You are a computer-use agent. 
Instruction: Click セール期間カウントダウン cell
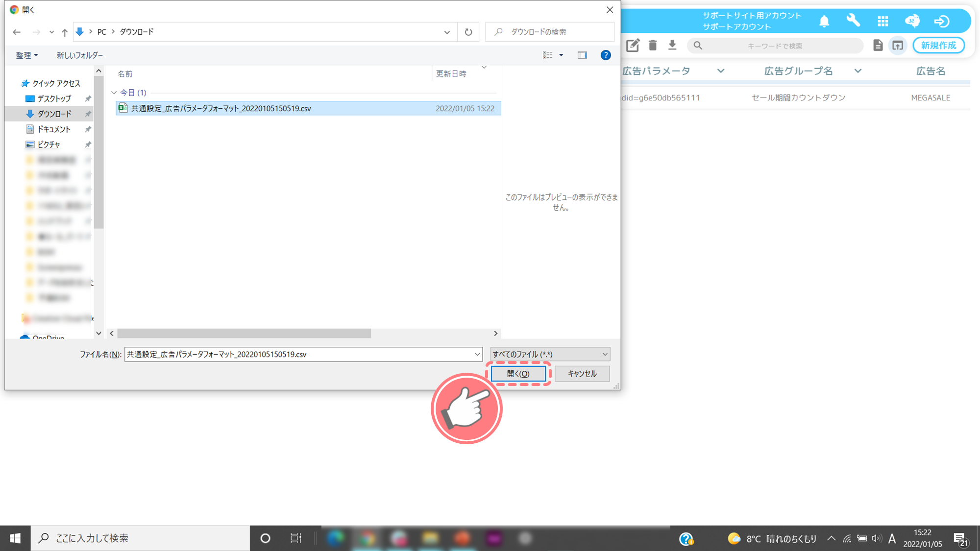point(799,98)
